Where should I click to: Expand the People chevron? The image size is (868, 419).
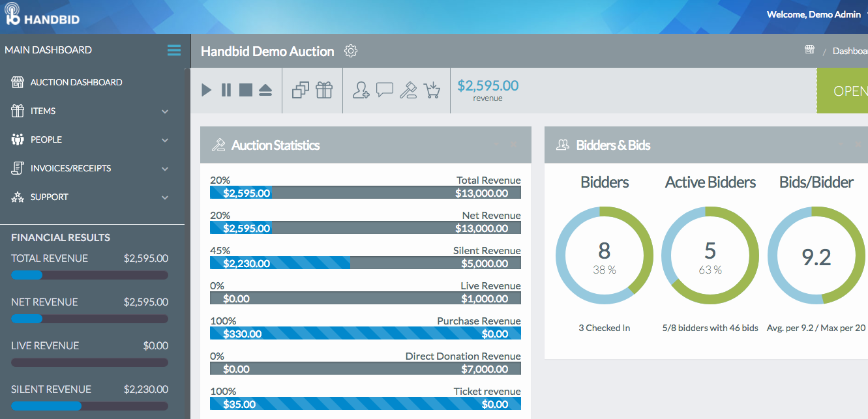[x=165, y=140]
